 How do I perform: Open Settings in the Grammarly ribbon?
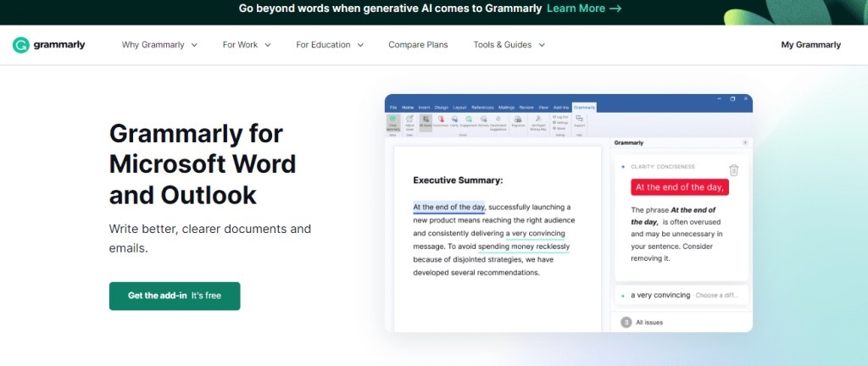point(560,122)
